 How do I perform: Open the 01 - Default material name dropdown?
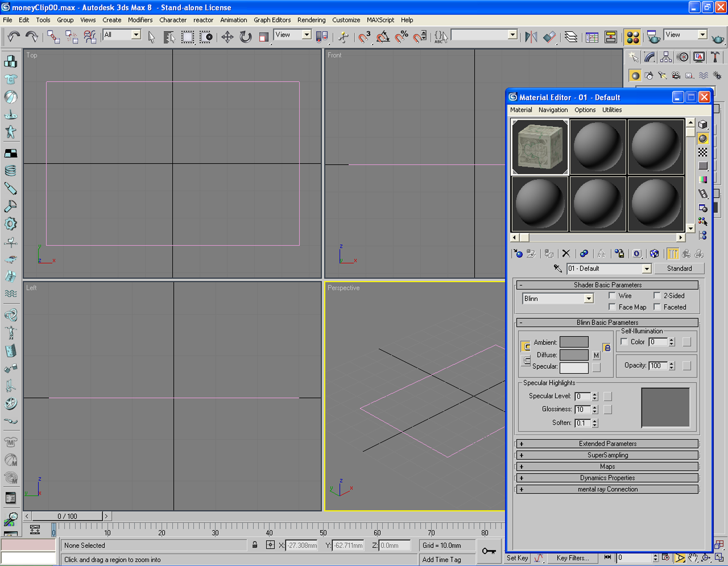pyautogui.click(x=609, y=269)
